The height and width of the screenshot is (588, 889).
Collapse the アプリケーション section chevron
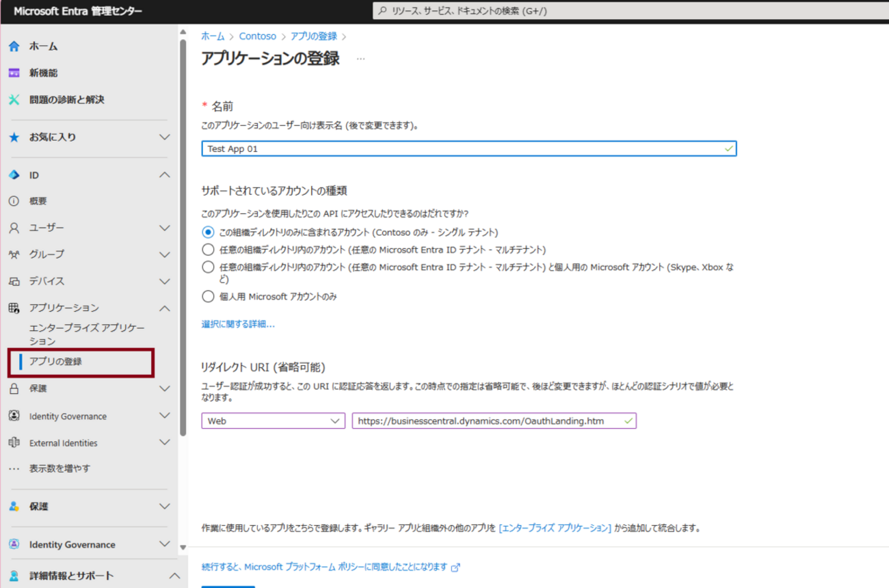(164, 308)
